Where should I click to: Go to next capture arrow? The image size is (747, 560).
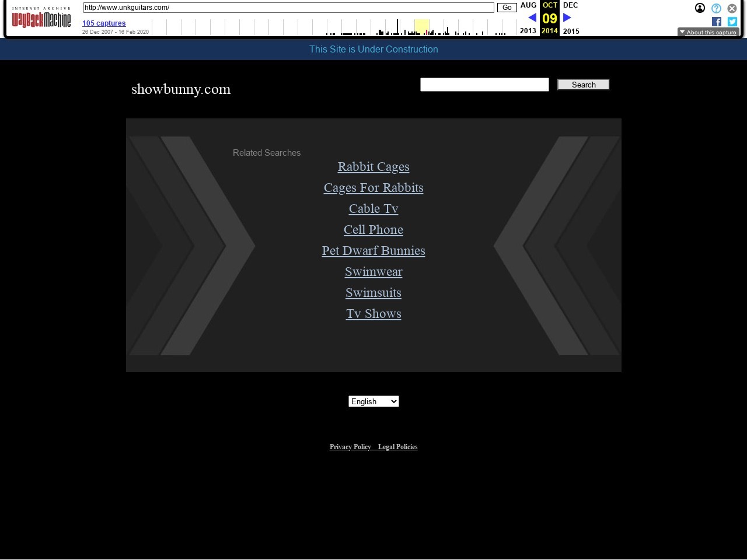(567, 17)
